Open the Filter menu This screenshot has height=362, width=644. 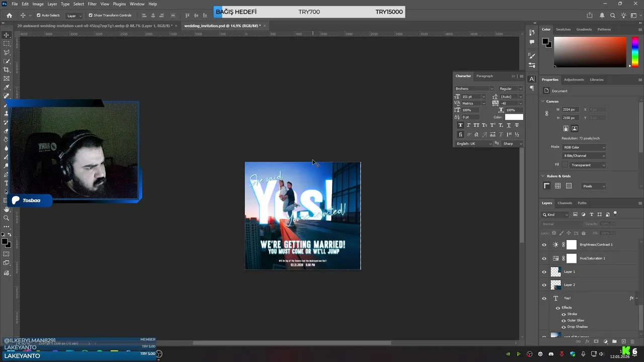92,4
